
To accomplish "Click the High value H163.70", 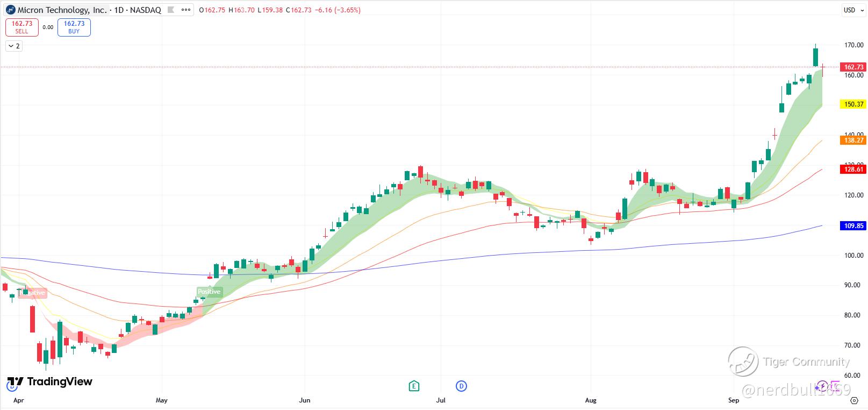I will (241, 10).
